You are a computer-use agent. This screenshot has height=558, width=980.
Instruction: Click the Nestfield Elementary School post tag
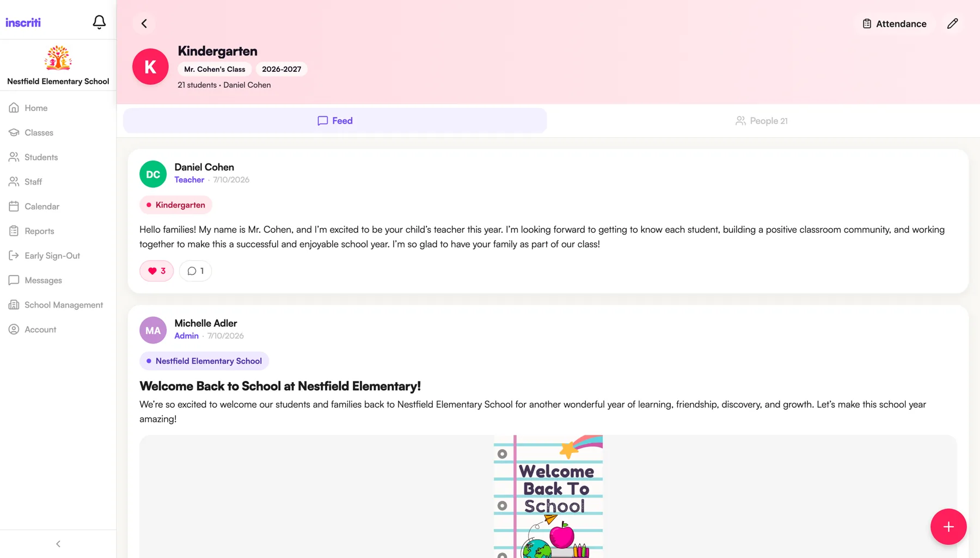[x=204, y=361]
